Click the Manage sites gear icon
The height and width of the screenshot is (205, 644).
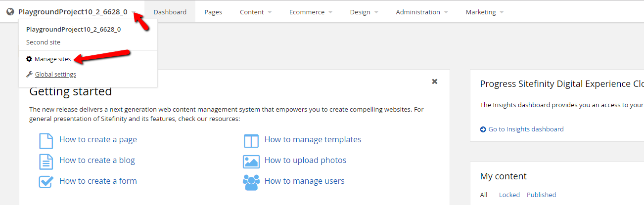[x=29, y=59]
